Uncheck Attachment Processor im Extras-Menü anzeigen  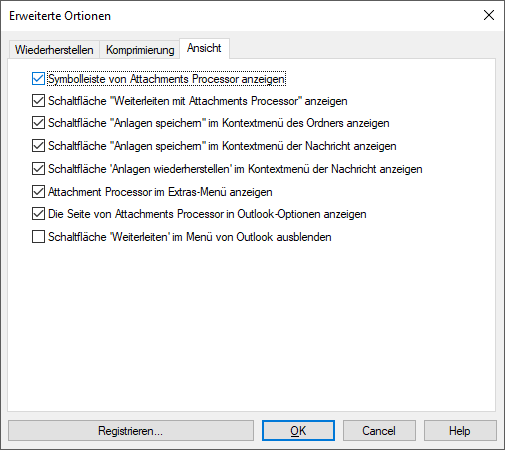(x=38, y=192)
